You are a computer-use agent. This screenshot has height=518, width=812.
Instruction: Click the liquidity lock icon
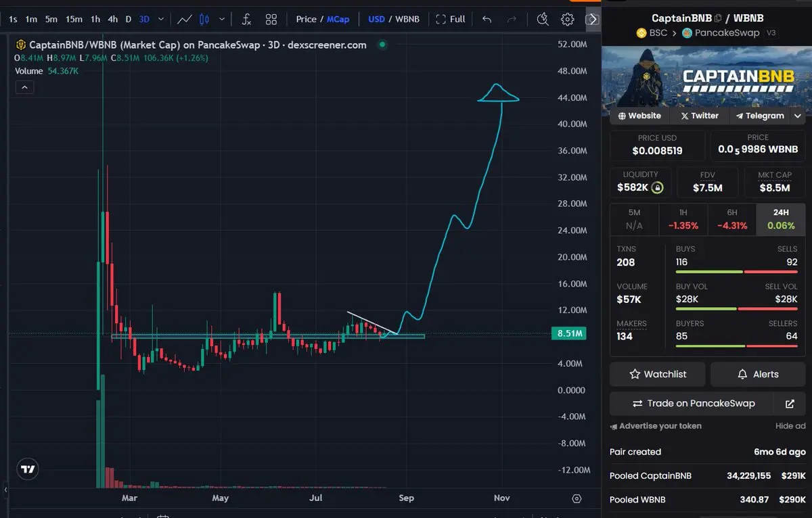[x=657, y=187]
